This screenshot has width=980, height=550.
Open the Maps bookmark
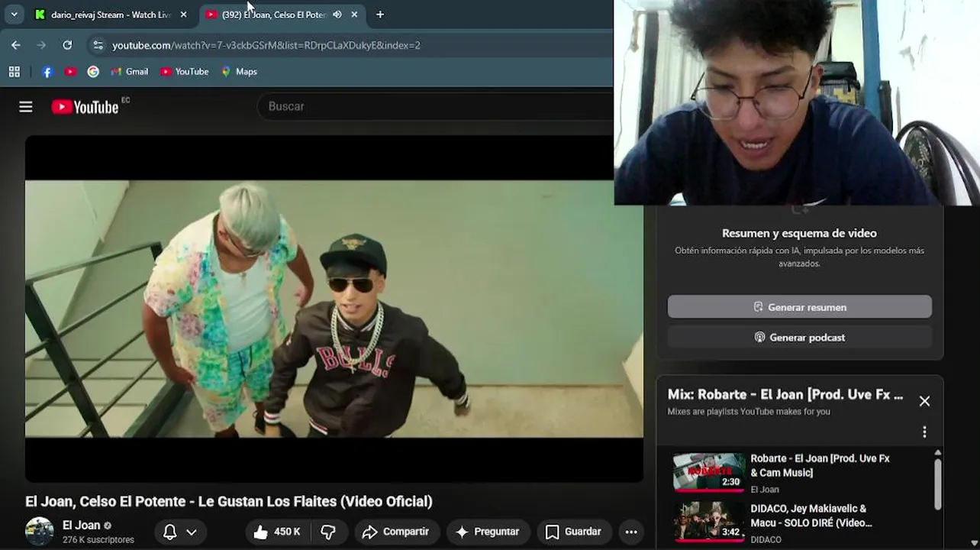[x=239, y=72]
